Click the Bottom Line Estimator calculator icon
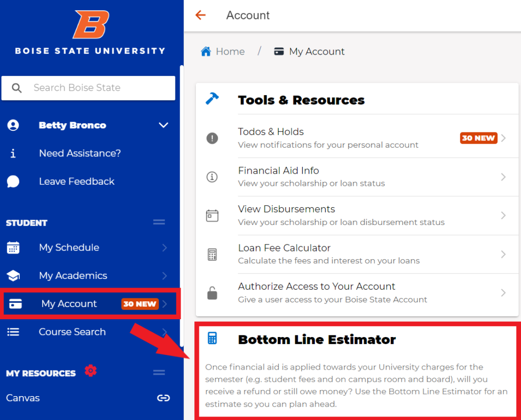Image resolution: width=521 pixels, height=420 pixels. [x=212, y=338]
